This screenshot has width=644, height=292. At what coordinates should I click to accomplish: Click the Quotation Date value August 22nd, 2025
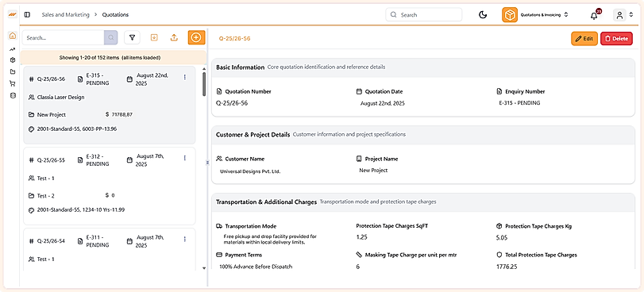pos(383,103)
